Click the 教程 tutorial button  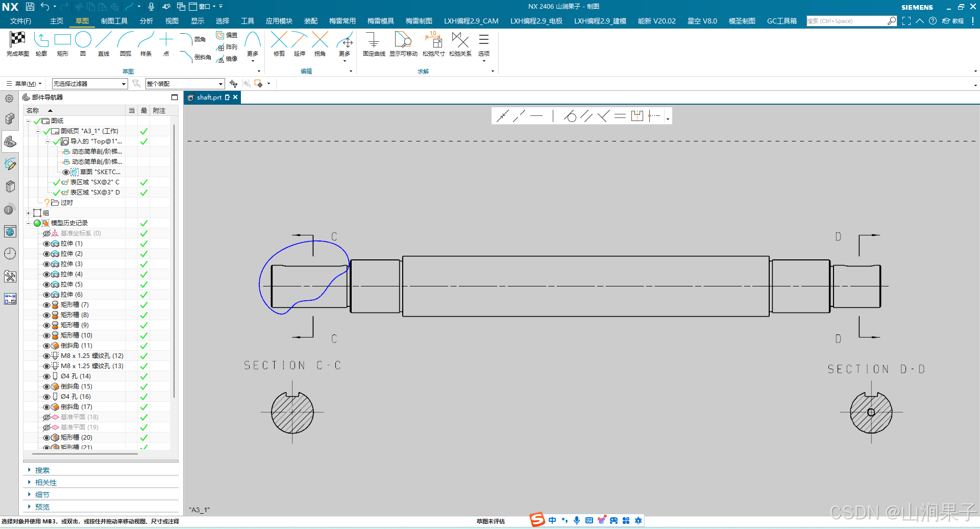pos(953,21)
